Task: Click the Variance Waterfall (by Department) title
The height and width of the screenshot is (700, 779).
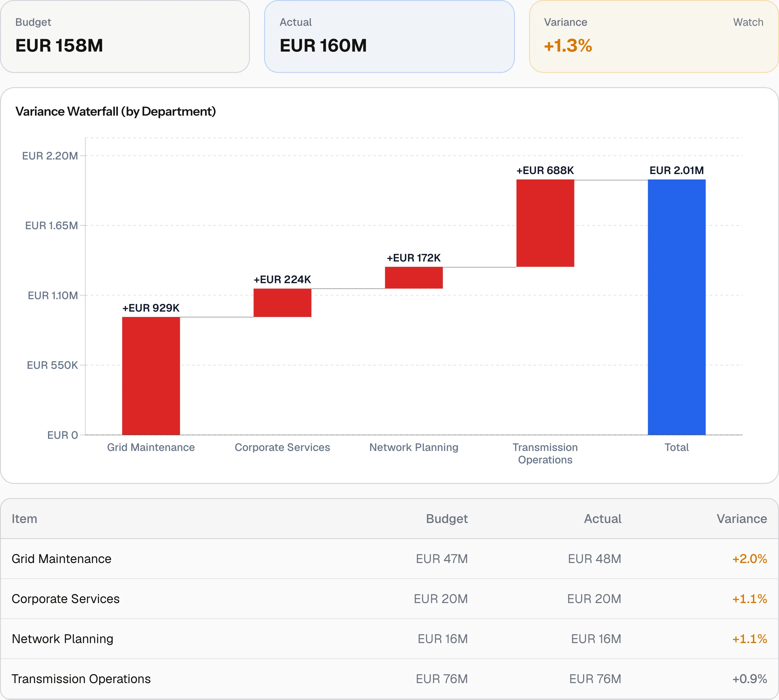Action: point(116,111)
